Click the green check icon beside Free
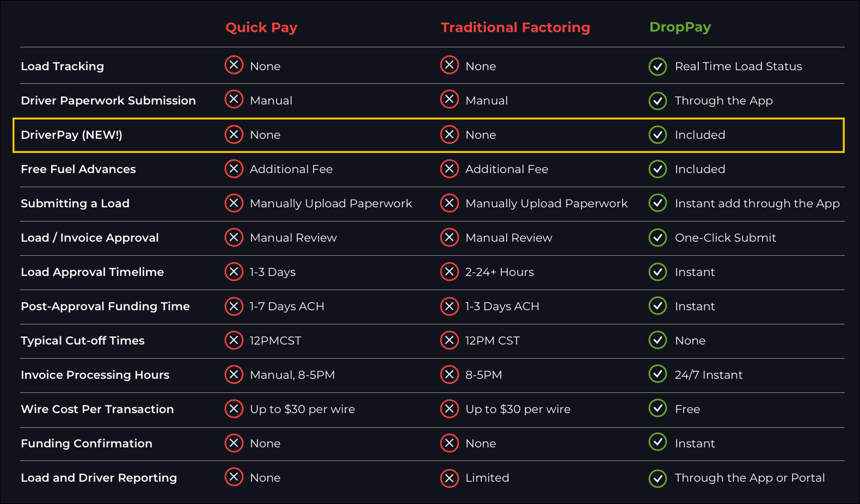 click(x=658, y=409)
